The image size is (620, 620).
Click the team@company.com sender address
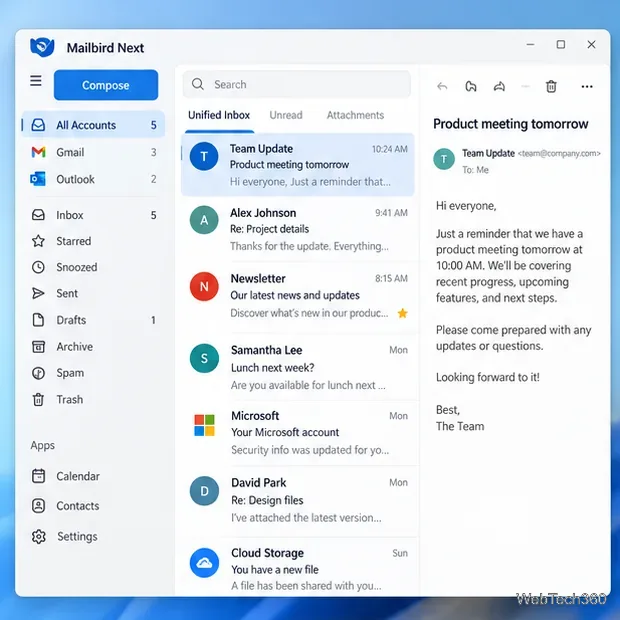point(559,153)
